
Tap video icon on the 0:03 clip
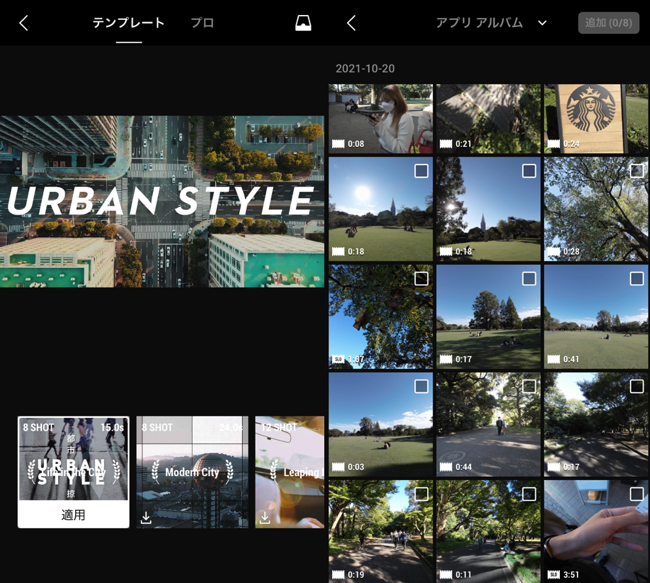338,467
